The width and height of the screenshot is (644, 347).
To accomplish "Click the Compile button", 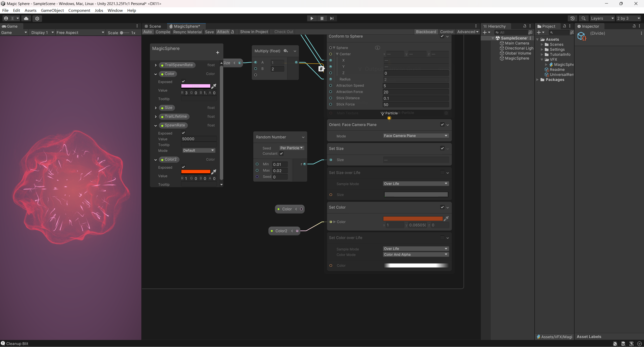I will coord(163,32).
